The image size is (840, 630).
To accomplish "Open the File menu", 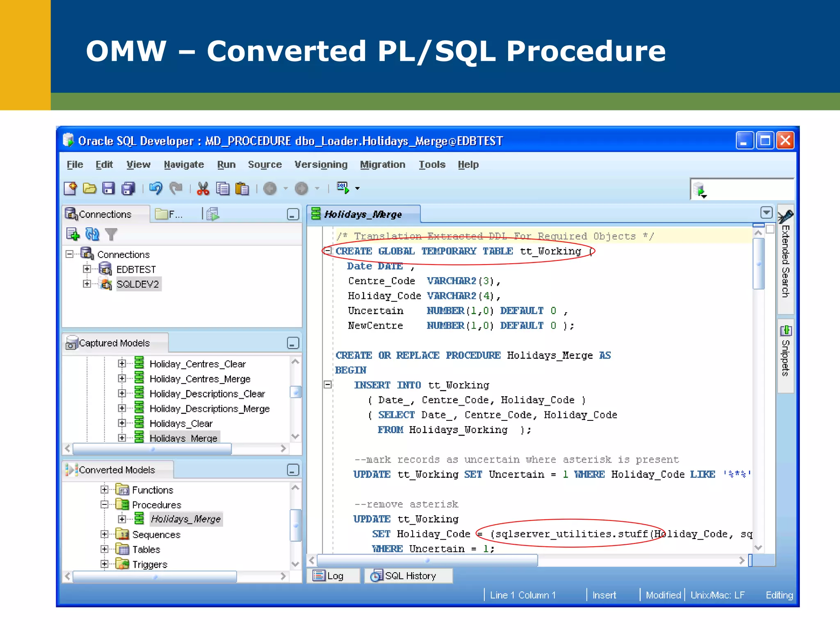I will coord(75,164).
